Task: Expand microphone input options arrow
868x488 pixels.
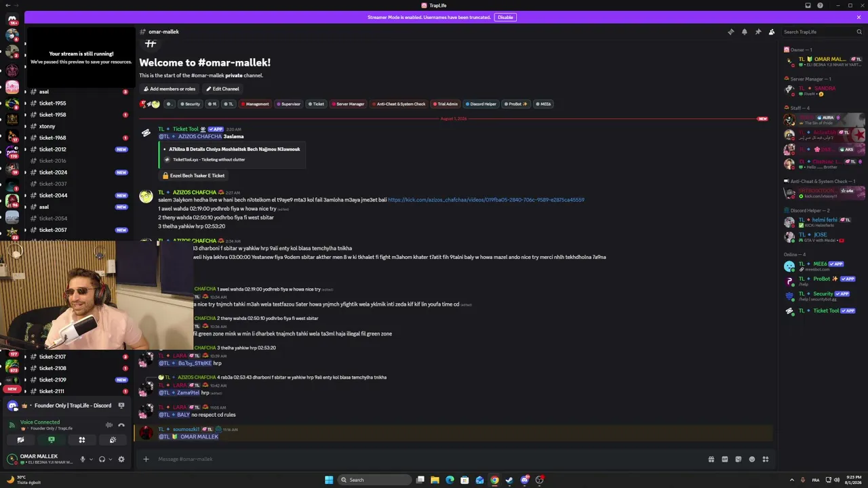Action: (x=91, y=459)
